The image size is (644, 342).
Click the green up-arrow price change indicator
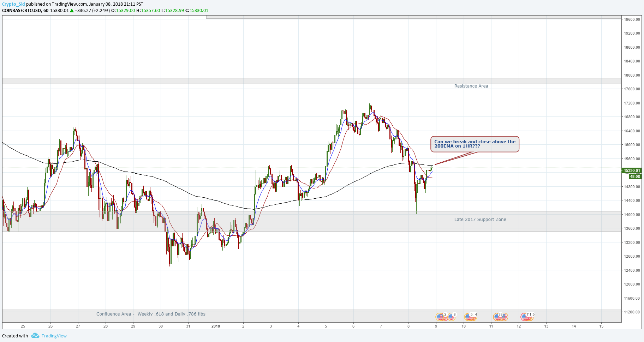coord(72,11)
